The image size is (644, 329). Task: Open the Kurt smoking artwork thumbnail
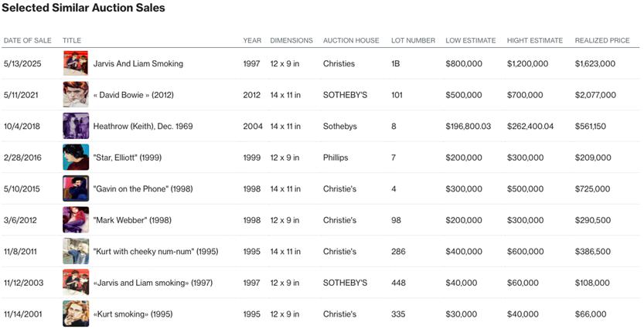point(76,314)
